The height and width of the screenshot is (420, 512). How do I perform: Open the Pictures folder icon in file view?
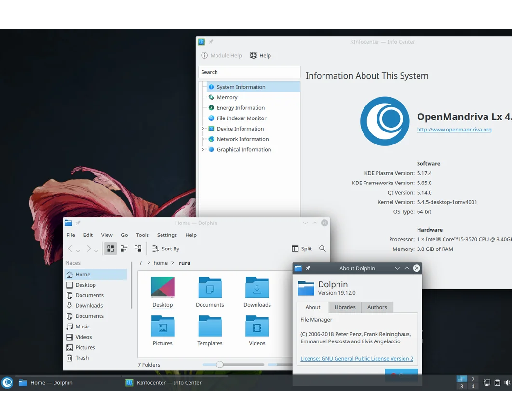pyautogui.click(x=162, y=326)
